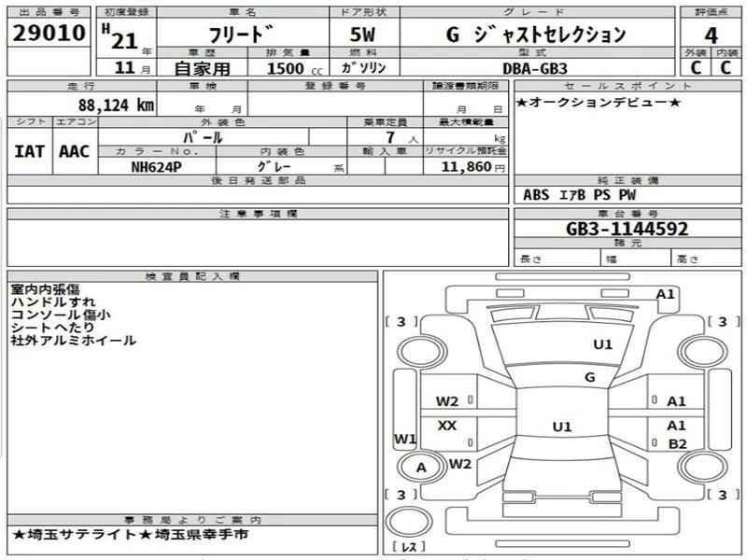Image resolution: width=747 pixels, height=560 pixels.
Task: Select equipment line ABS エアB PS PW
Action: [x=579, y=195]
